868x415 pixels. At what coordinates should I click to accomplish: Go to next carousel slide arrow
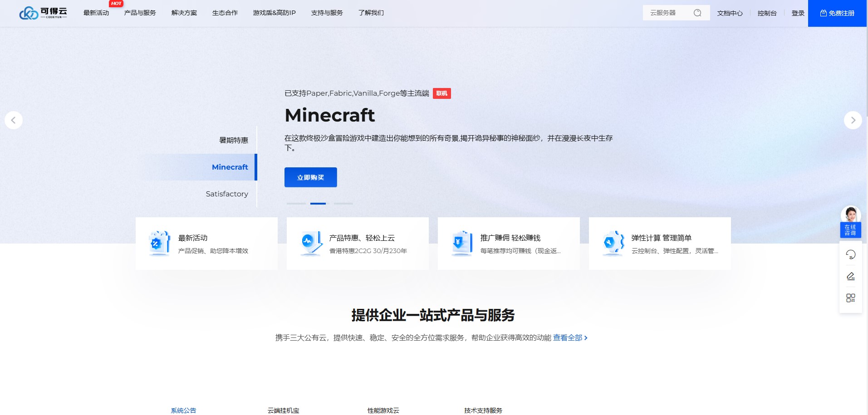[x=853, y=120]
